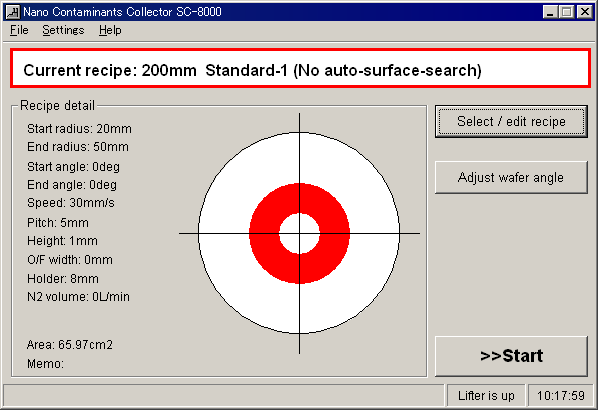This screenshot has height=410, width=598.
Task: Click Select / edit recipe button
Action: tap(511, 122)
